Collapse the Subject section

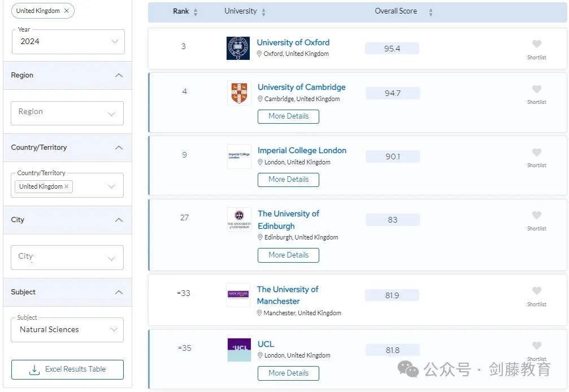coord(119,292)
